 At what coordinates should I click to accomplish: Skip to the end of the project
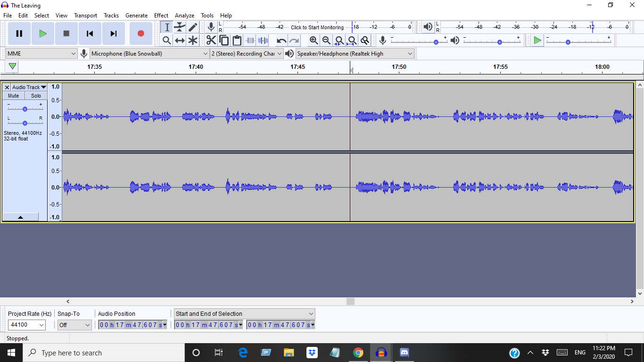click(x=114, y=33)
